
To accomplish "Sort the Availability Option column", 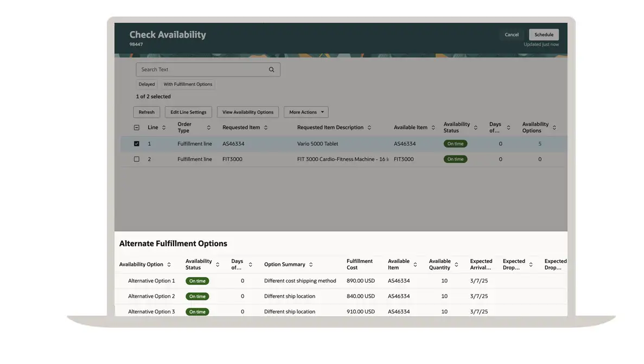I will 169,265.
